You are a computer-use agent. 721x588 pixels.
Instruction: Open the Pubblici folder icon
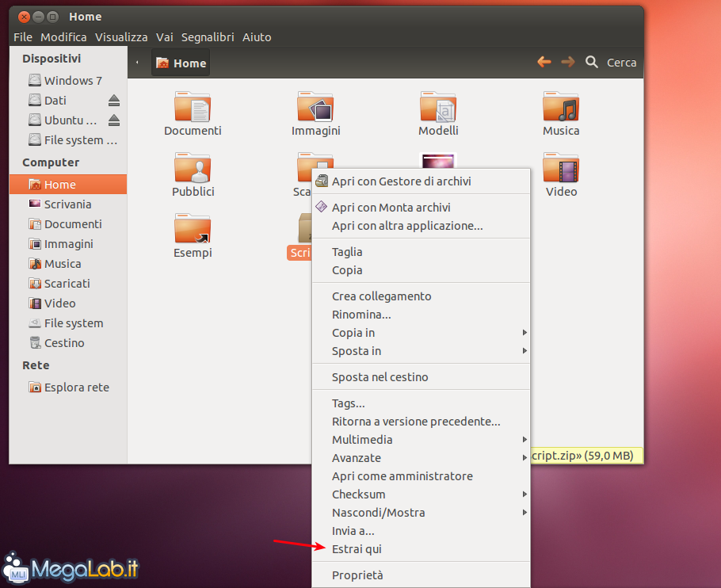tap(193, 168)
